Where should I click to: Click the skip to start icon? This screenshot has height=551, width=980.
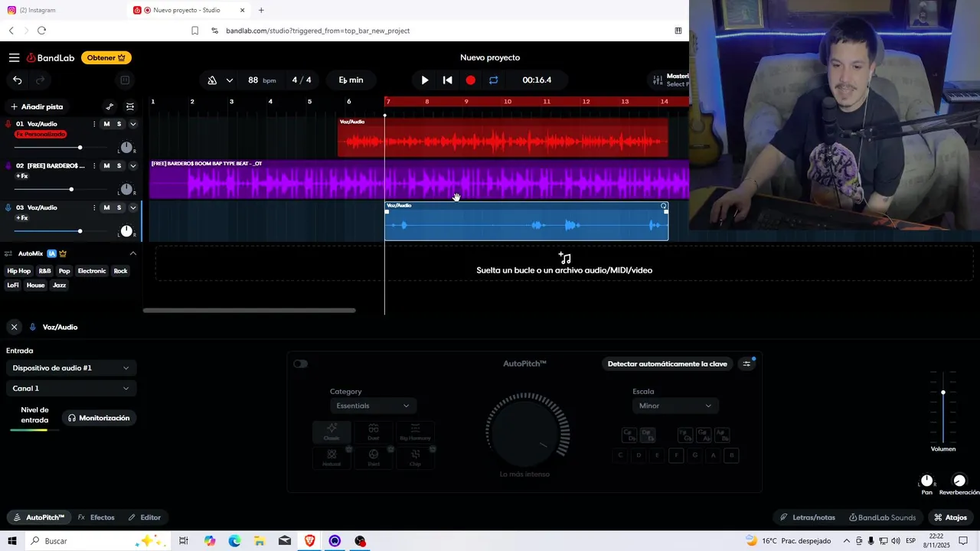point(448,80)
